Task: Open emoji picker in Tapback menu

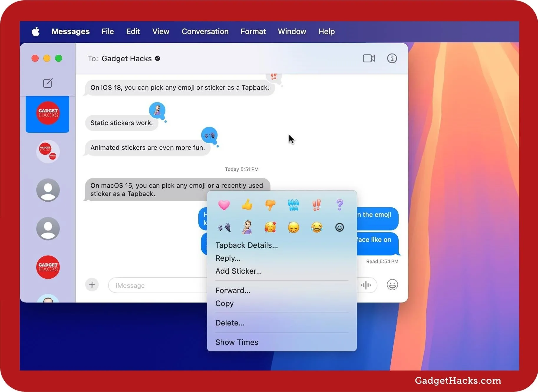Action: pos(339,227)
